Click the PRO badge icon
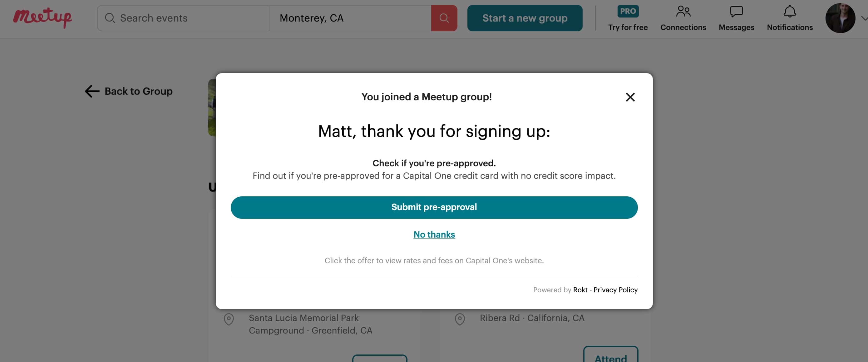 tap(628, 11)
